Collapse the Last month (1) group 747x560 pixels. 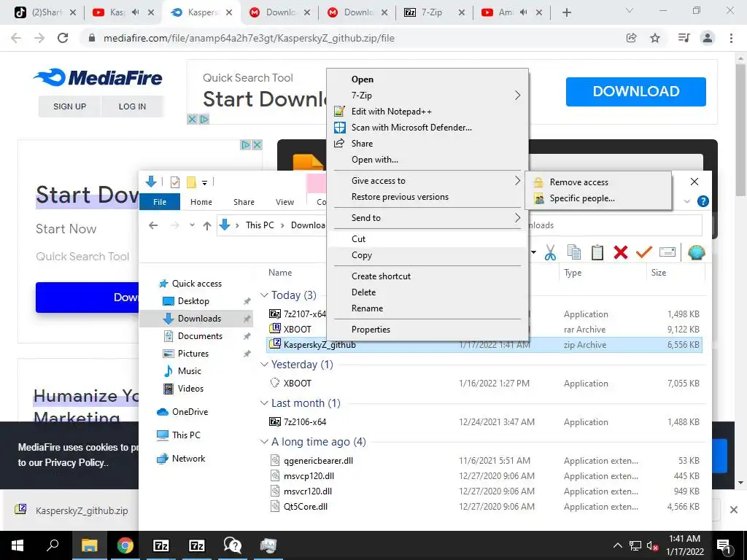pyautogui.click(x=264, y=402)
